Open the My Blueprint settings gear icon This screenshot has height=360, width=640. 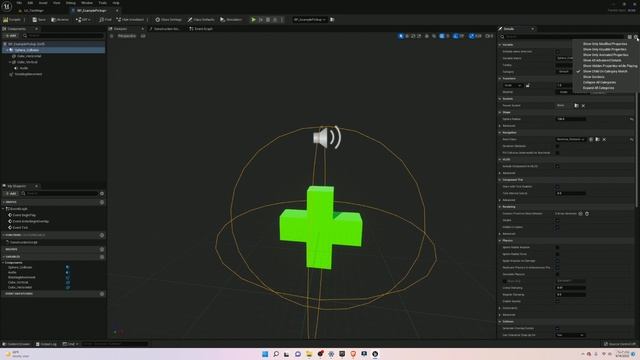[102, 193]
